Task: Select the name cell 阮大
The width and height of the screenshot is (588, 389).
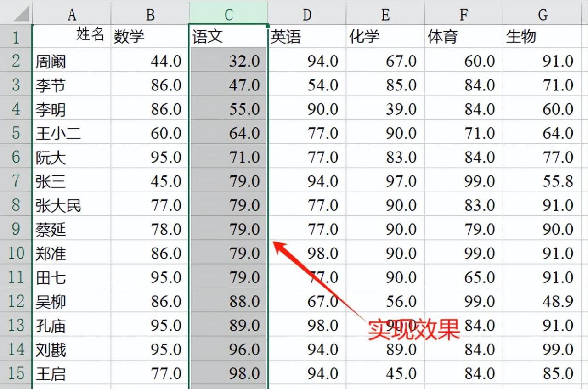Action: pos(71,156)
